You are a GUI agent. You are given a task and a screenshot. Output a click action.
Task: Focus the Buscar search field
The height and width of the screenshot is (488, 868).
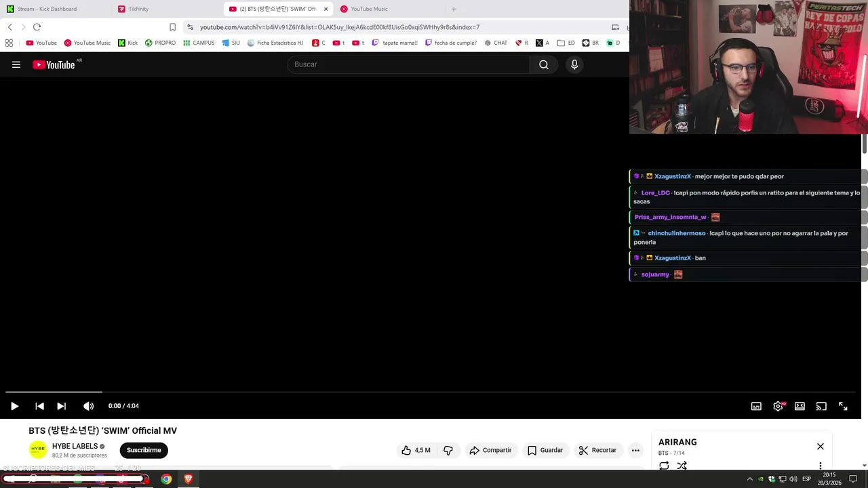[409, 64]
